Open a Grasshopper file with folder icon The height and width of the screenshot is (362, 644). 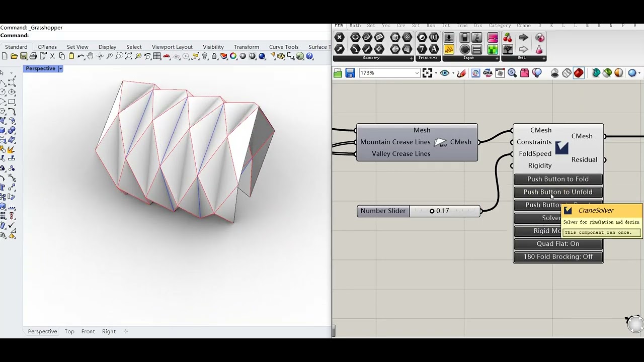coord(338,73)
